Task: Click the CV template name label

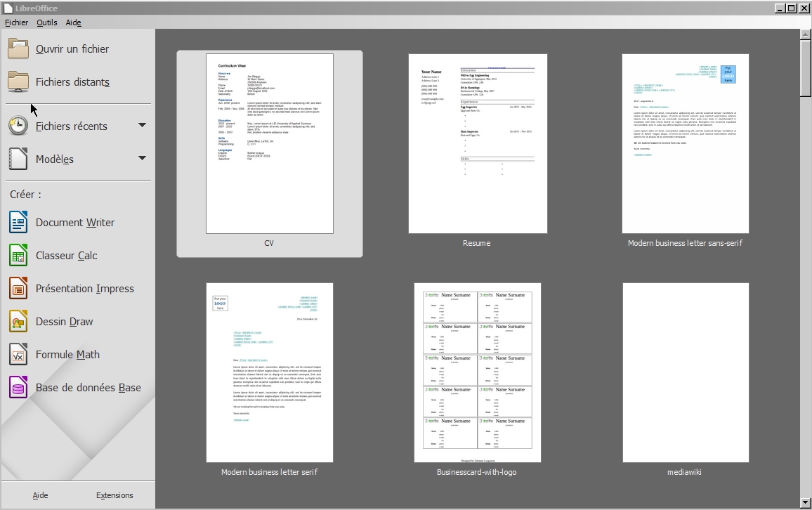Action: click(x=269, y=243)
